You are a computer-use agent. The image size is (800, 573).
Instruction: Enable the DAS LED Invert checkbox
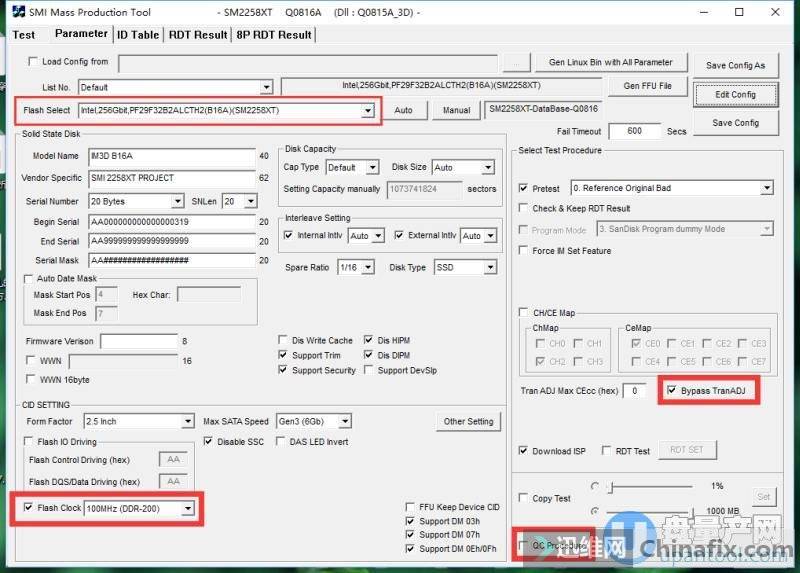click(281, 441)
